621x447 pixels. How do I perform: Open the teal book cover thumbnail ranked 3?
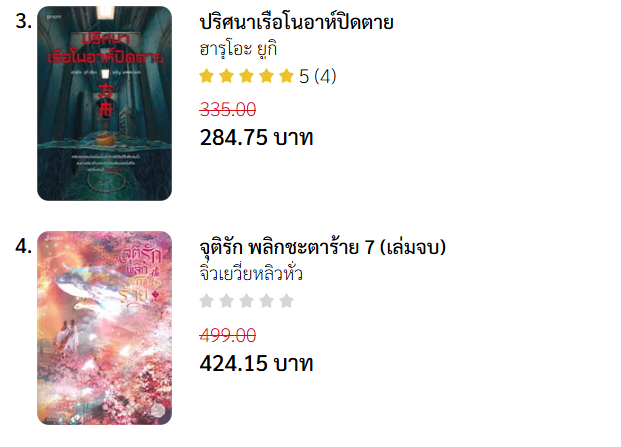(x=105, y=103)
